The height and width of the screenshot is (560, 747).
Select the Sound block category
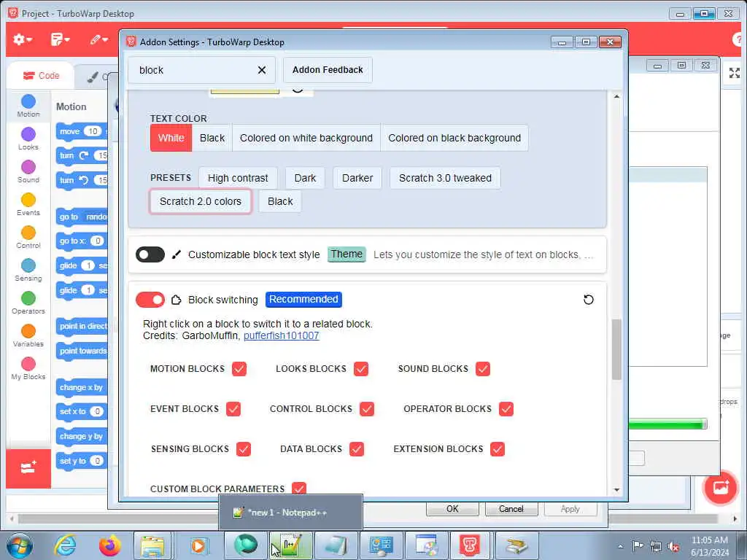[x=28, y=171]
